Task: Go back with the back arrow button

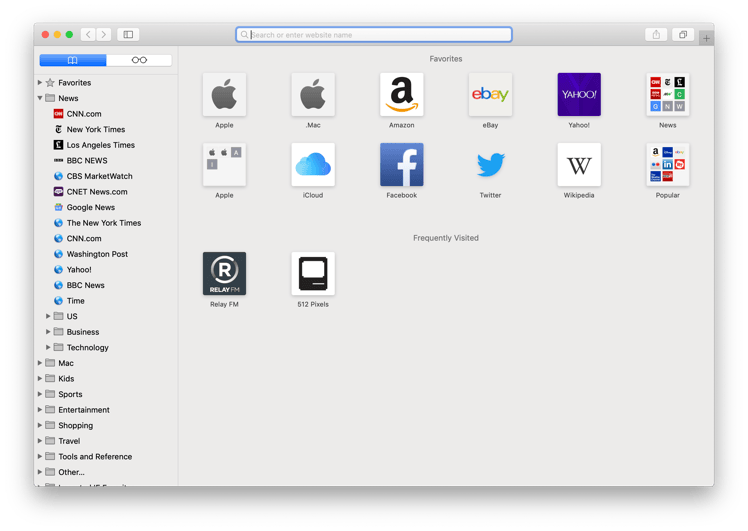Action: (x=88, y=34)
